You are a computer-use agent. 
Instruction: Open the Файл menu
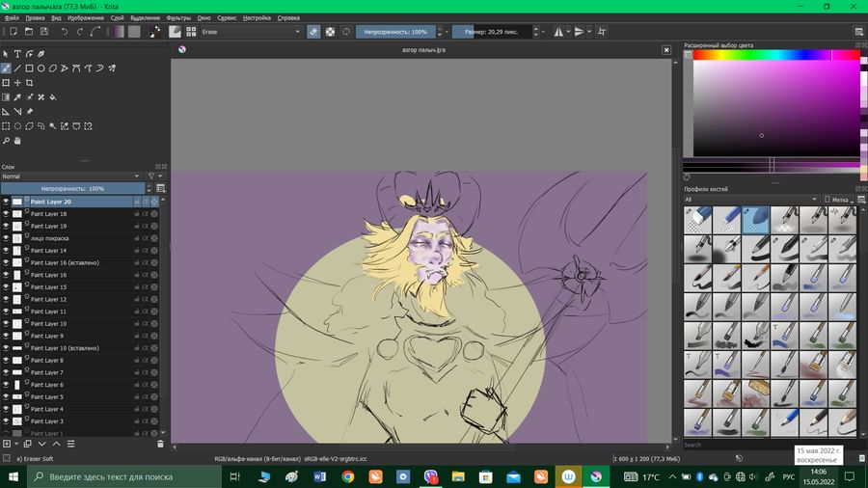point(12,17)
